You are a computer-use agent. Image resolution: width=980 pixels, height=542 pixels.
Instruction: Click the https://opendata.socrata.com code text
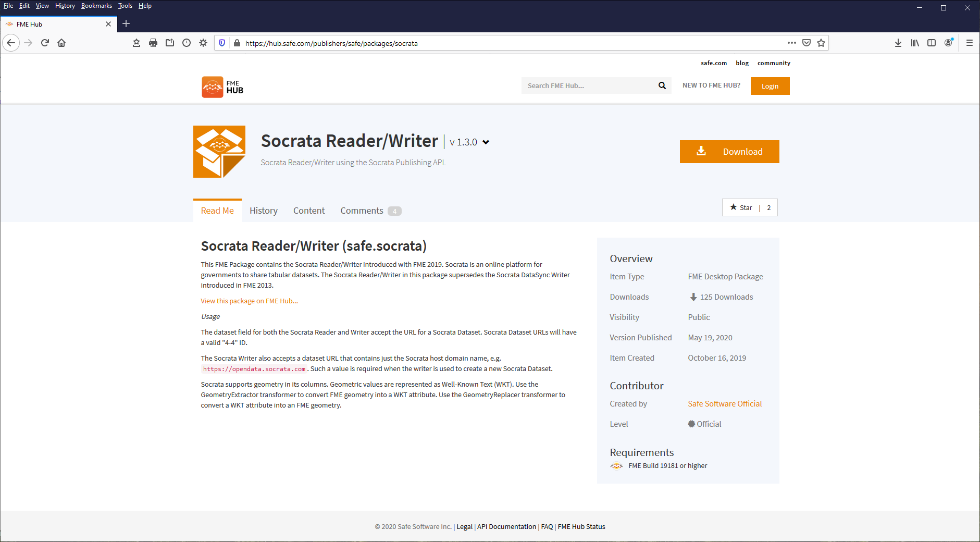pyautogui.click(x=254, y=369)
